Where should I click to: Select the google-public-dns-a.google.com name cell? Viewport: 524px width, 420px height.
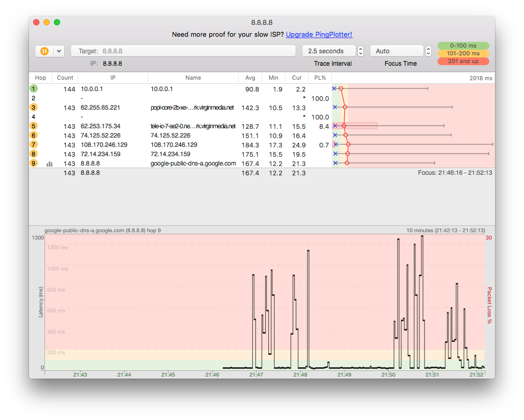pos(193,164)
